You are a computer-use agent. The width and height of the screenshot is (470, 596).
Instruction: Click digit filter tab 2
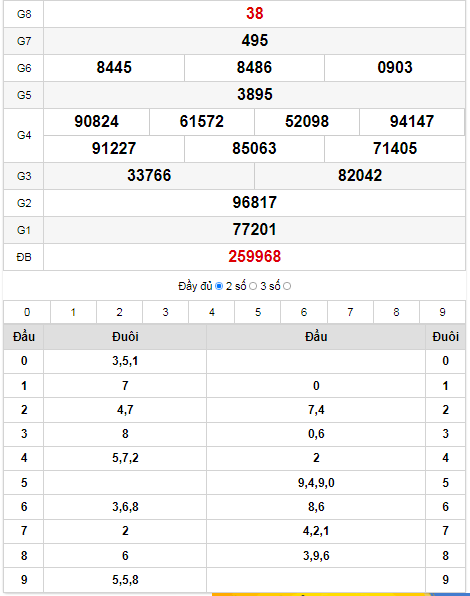click(119, 312)
